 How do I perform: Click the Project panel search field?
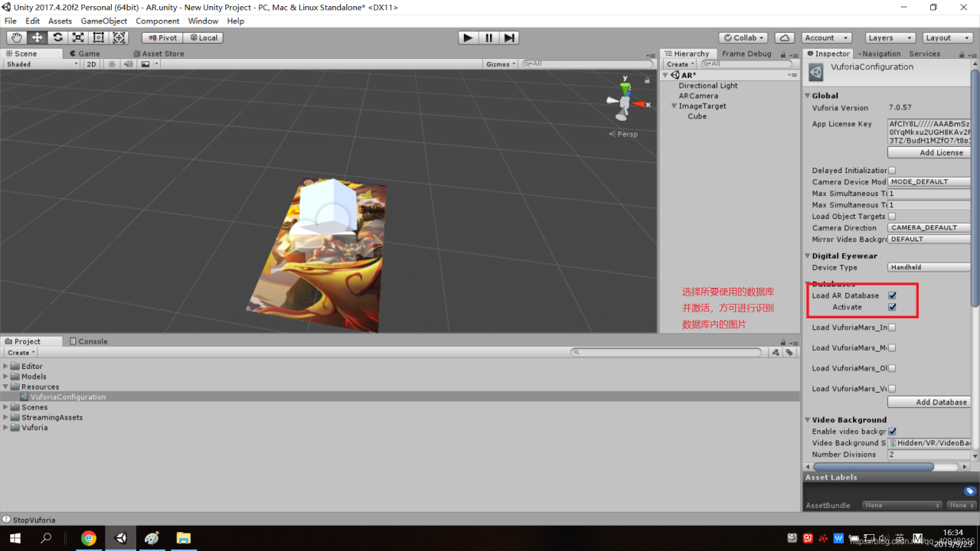(667, 352)
